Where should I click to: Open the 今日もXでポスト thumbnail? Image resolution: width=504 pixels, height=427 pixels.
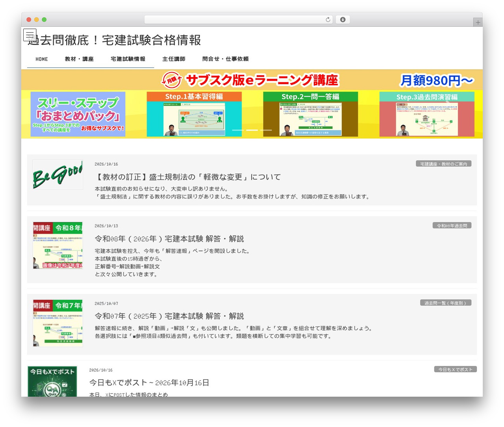click(52, 381)
